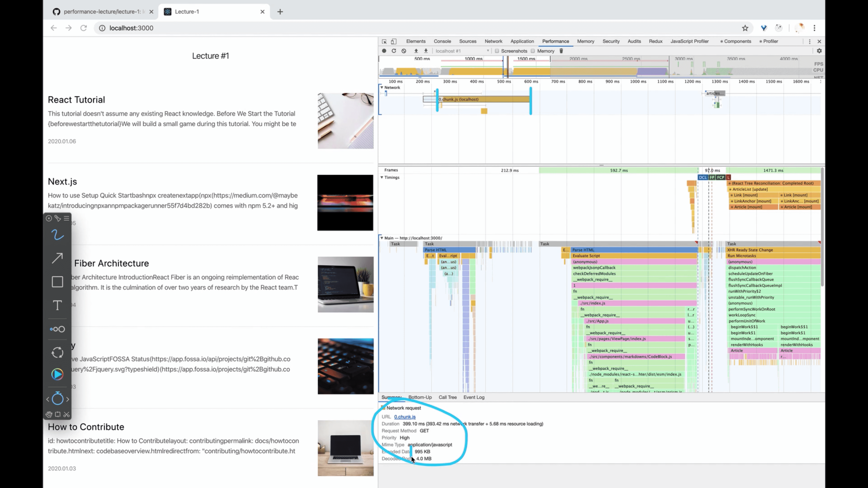Enable the Memory checkbox
Image resolution: width=868 pixels, height=488 pixels.
pos(533,51)
